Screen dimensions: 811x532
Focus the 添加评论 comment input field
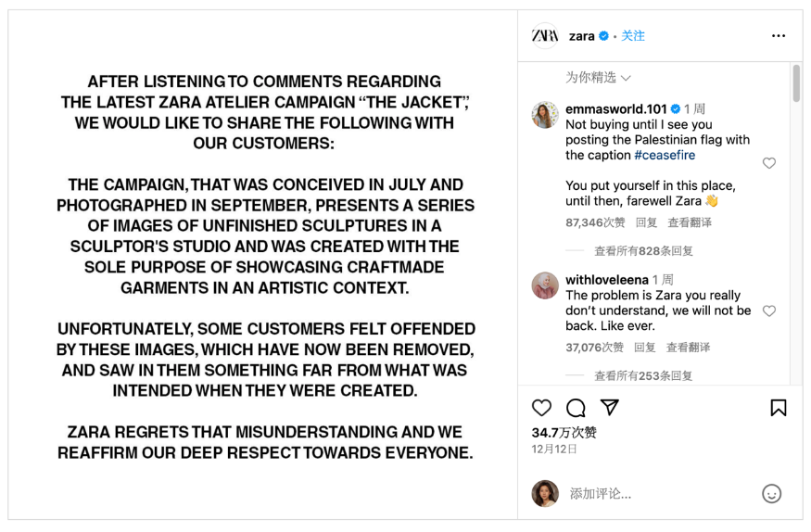tap(662, 494)
